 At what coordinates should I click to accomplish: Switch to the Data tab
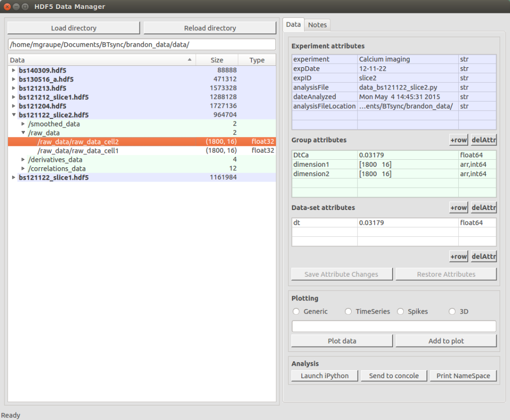[293, 25]
